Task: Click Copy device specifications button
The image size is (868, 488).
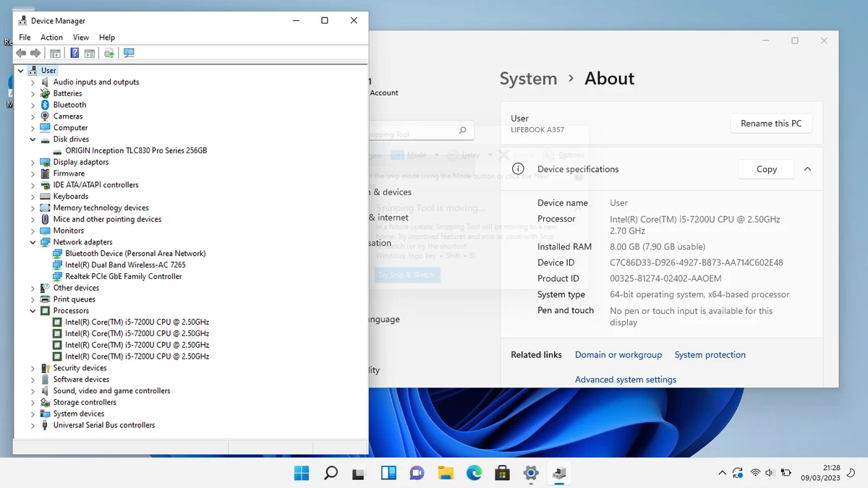Action: click(766, 169)
